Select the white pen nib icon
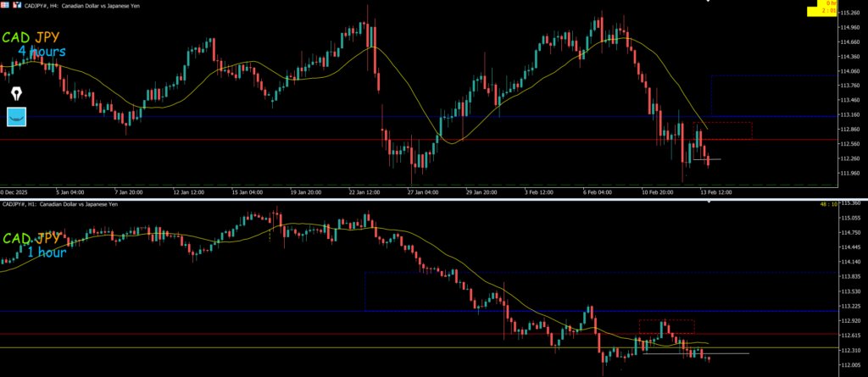Image resolution: width=868 pixels, height=377 pixels. click(x=17, y=93)
